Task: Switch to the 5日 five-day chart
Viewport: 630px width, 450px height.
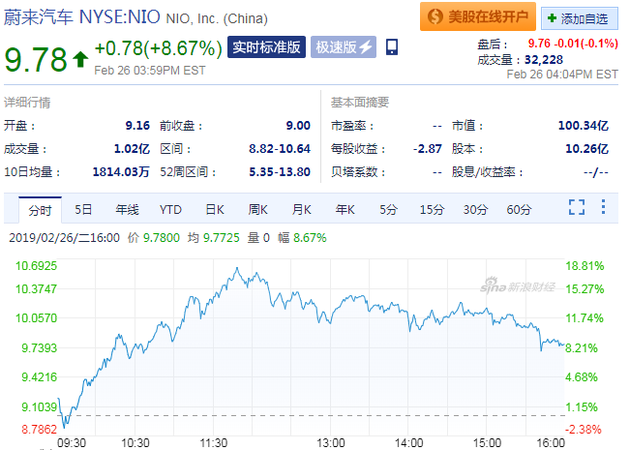Action: (83, 209)
